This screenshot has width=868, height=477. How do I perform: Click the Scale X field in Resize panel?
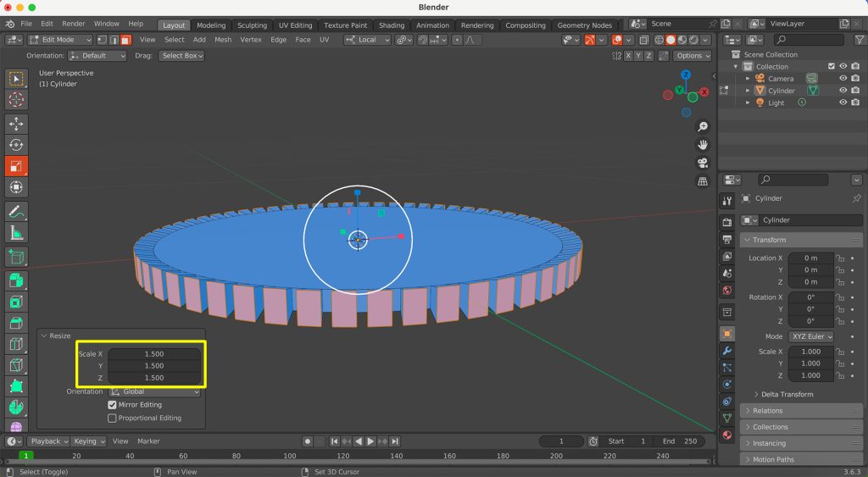(154, 354)
